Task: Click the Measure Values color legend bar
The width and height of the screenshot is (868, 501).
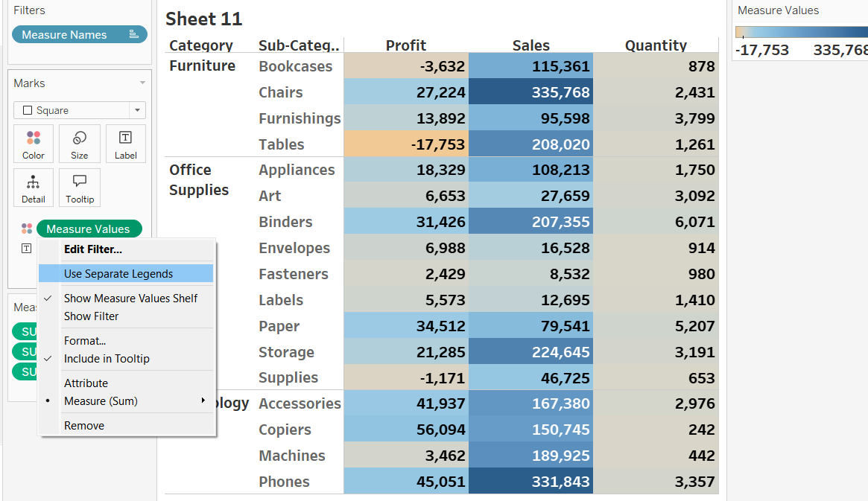Action: pyautogui.click(x=801, y=32)
